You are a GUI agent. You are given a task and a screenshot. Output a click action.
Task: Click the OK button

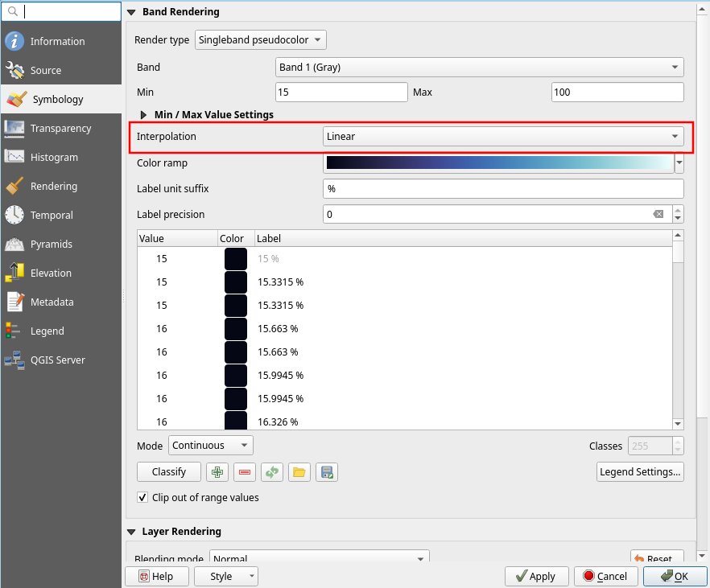point(675,576)
